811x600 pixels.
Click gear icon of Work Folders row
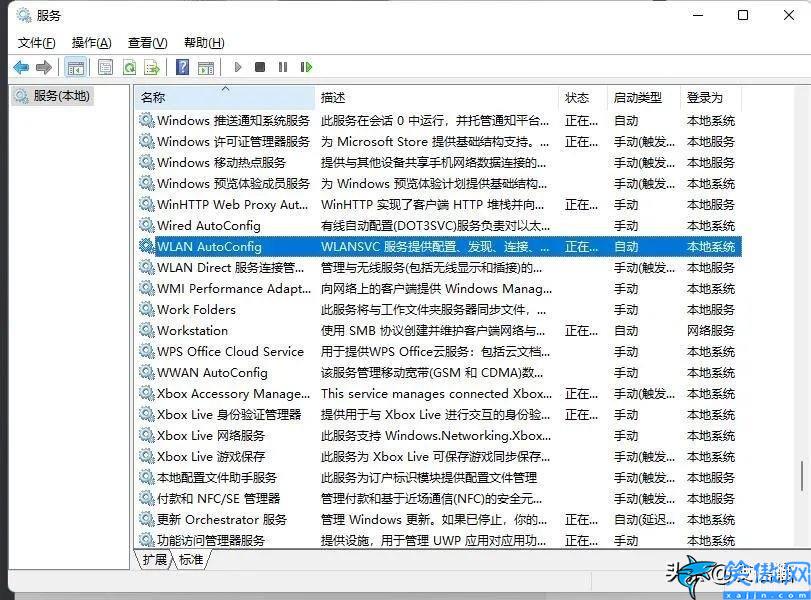coord(147,309)
